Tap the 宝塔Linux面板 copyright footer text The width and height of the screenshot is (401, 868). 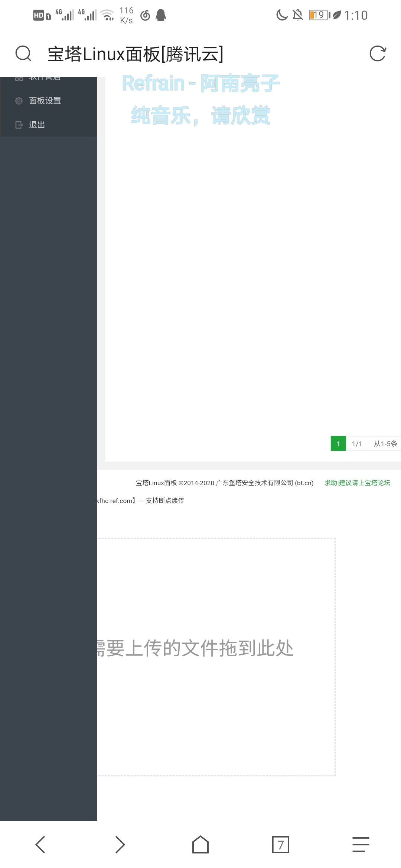(225, 483)
